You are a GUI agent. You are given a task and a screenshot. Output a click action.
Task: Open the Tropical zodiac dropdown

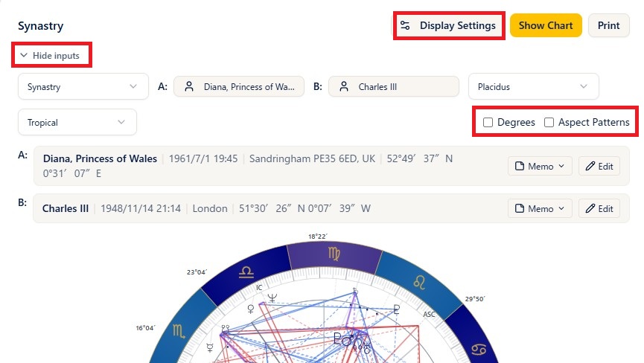point(77,122)
